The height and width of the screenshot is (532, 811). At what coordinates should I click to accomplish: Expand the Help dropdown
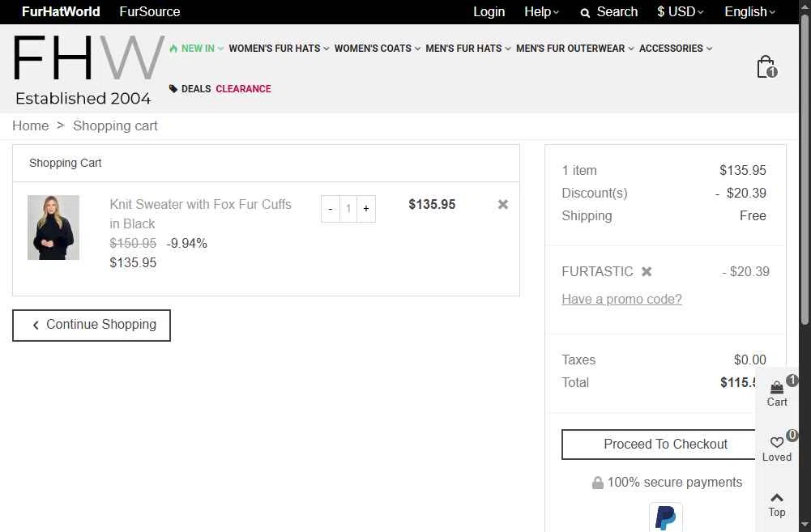point(541,12)
